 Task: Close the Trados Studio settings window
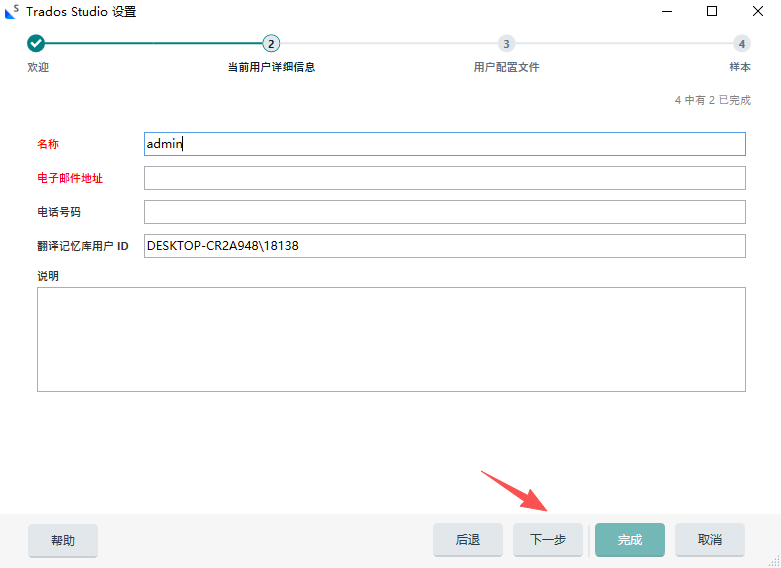click(758, 11)
